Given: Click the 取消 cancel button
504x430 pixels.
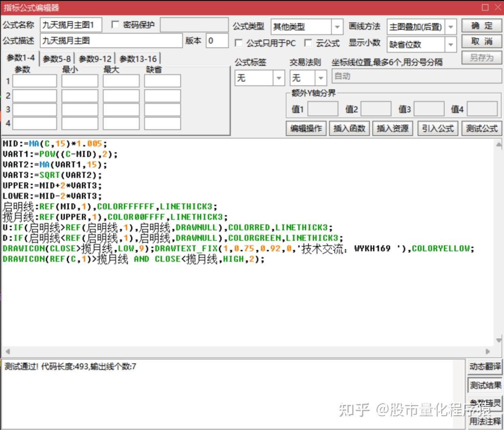Looking at the screenshot, I should pos(482,42).
